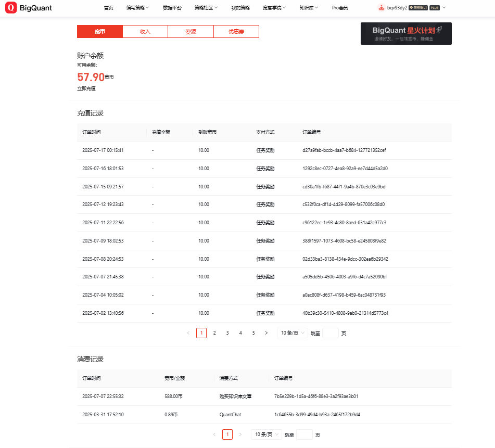The height and width of the screenshot is (448, 495).
Task: Click the PLUS membership badge
Action: [x=435, y=8]
